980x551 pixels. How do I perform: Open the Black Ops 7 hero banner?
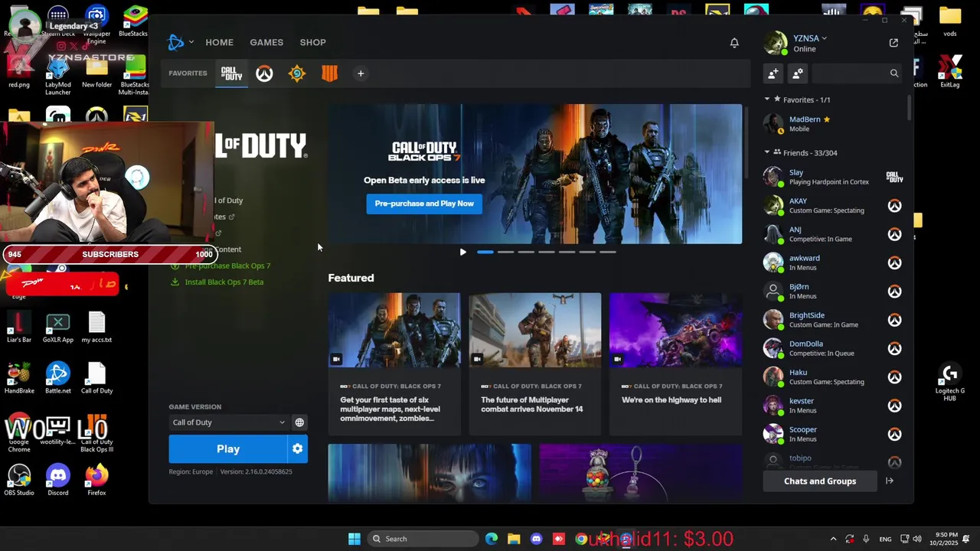click(535, 174)
